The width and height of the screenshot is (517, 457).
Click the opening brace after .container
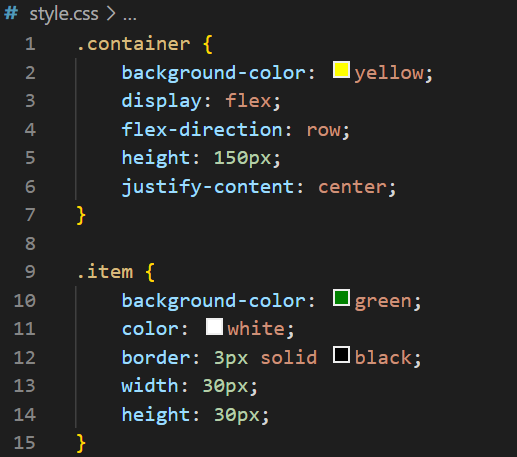(207, 44)
